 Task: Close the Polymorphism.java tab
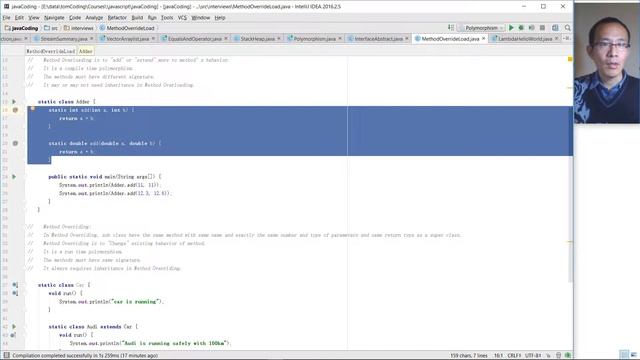coord(340,38)
